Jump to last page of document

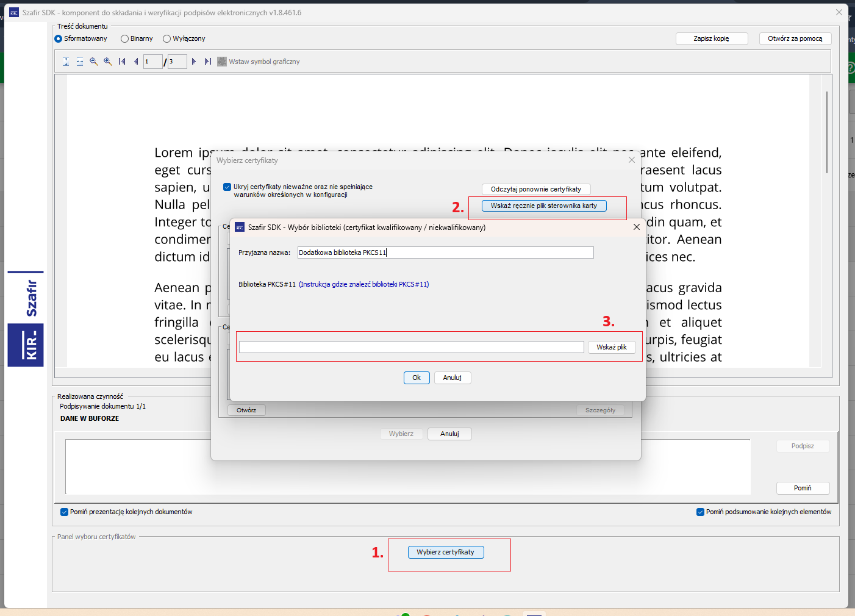pyautogui.click(x=208, y=62)
